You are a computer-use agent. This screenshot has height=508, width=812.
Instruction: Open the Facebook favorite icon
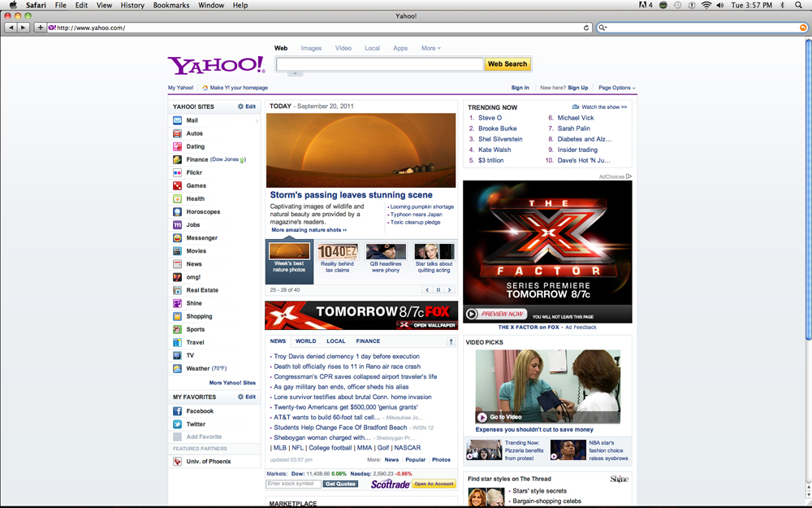click(x=177, y=411)
